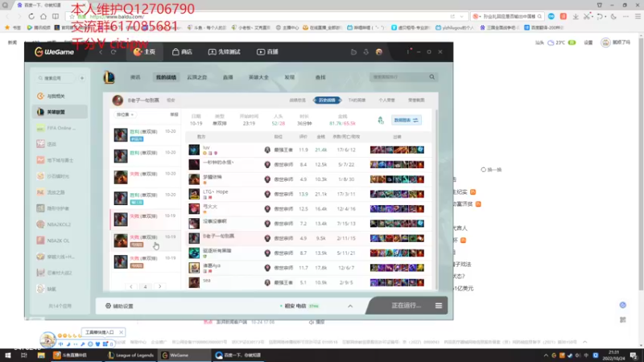The width and height of the screenshot is (644, 362).
Task: Open the WeGame 主页 home tab
Action: 144,51
